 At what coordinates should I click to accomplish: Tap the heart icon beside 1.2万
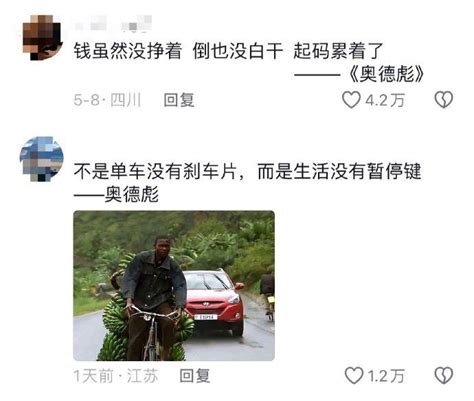click(354, 376)
